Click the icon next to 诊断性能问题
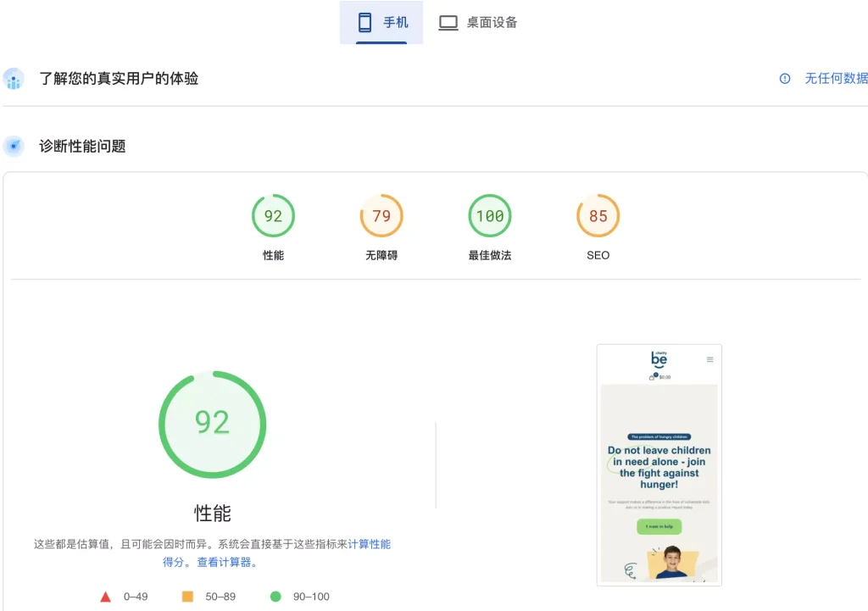This screenshot has height=611, width=868. [x=13, y=145]
